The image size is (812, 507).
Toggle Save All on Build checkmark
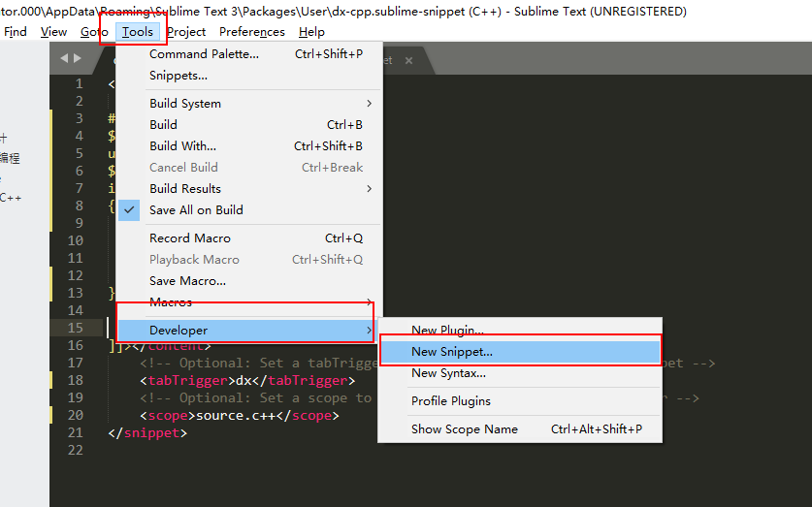(x=249, y=210)
